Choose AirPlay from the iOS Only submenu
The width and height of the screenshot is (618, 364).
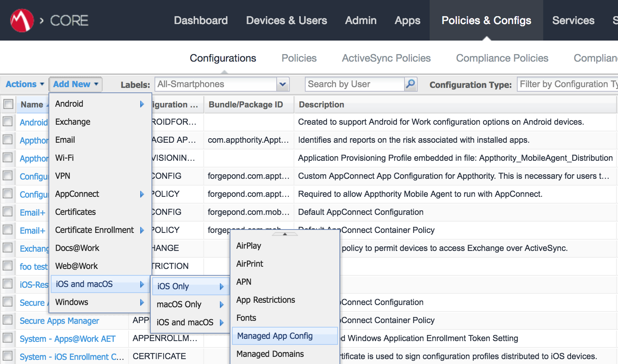tap(248, 246)
